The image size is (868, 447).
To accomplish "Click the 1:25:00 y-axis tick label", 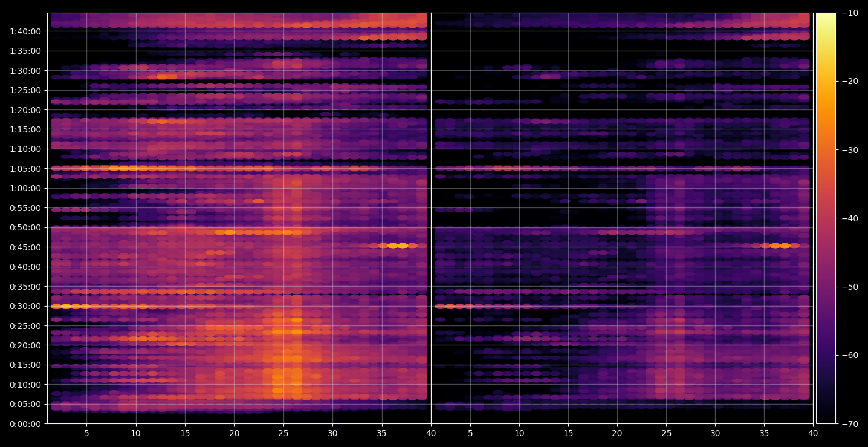I will 25,90.
